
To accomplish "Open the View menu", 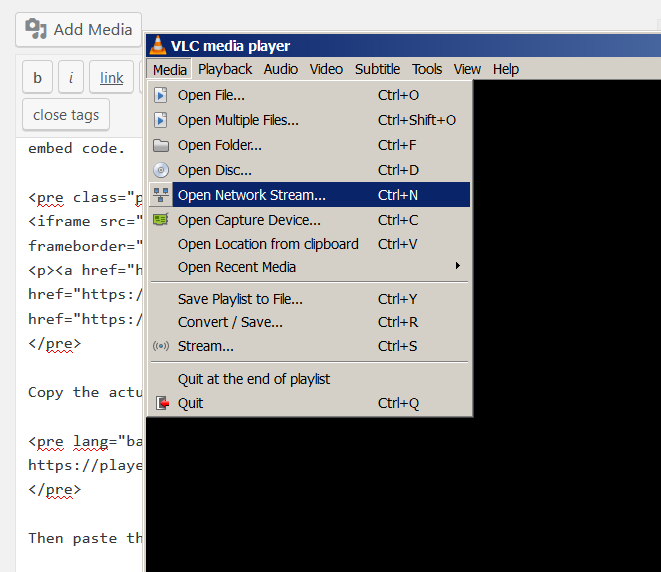I will coord(467,69).
